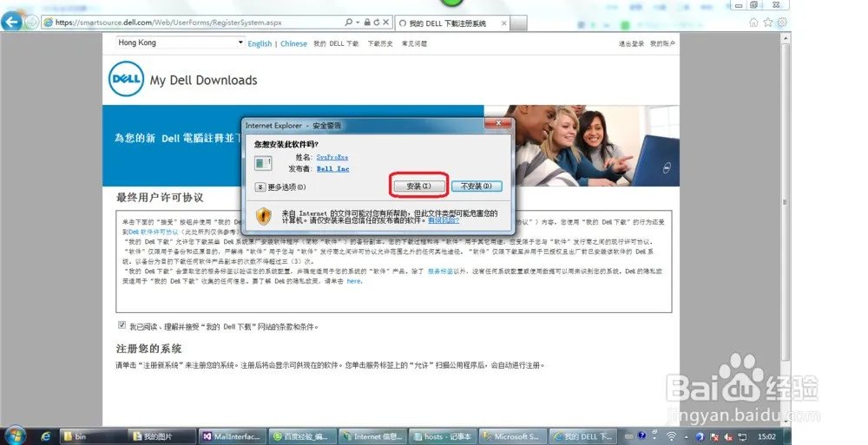Switch to 百度经验 browser taskbar window
Viewport: 868px width, 445px height.
303,436
